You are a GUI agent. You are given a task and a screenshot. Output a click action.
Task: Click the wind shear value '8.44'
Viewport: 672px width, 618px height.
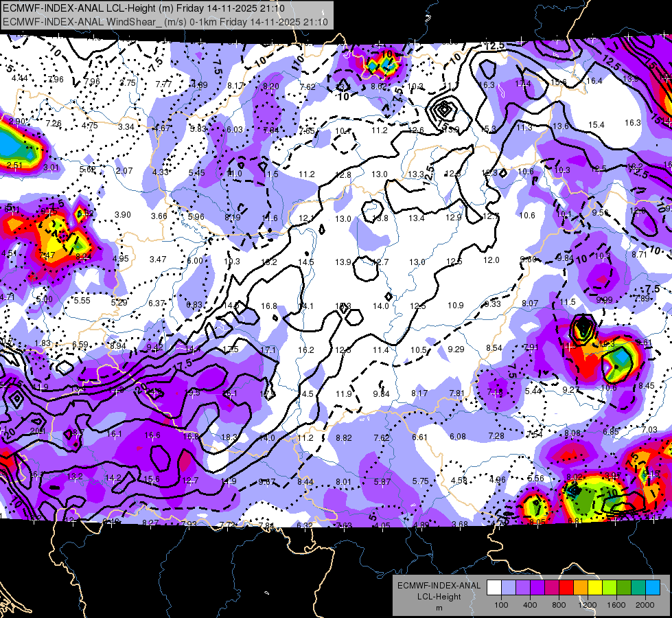305,481
